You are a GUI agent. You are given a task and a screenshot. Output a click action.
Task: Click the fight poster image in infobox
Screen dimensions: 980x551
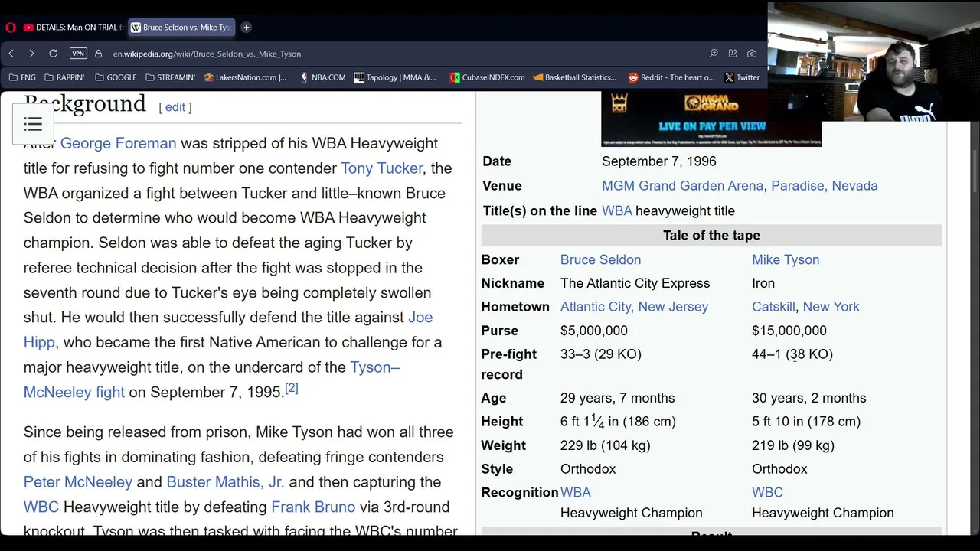coord(711,119)
